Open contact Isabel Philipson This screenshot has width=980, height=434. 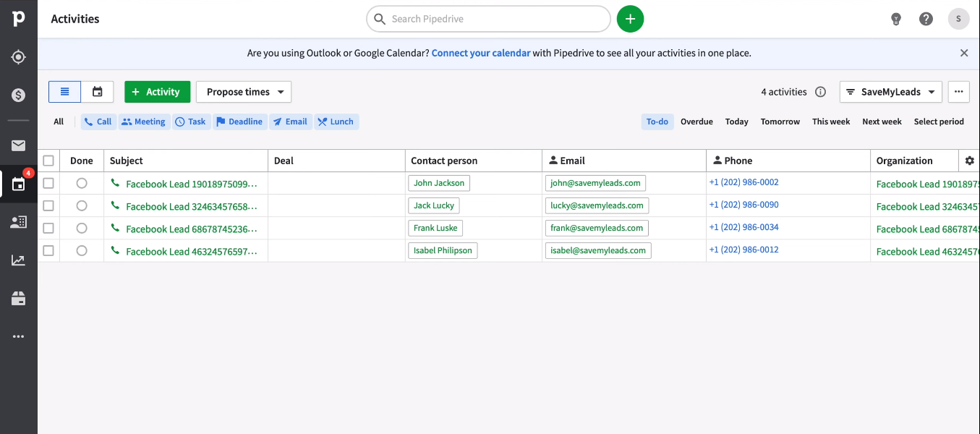point(443,250)
